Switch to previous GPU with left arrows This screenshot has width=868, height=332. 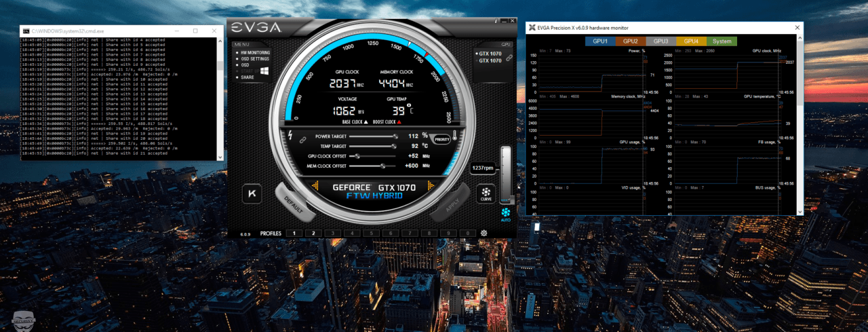click(317, 186)
